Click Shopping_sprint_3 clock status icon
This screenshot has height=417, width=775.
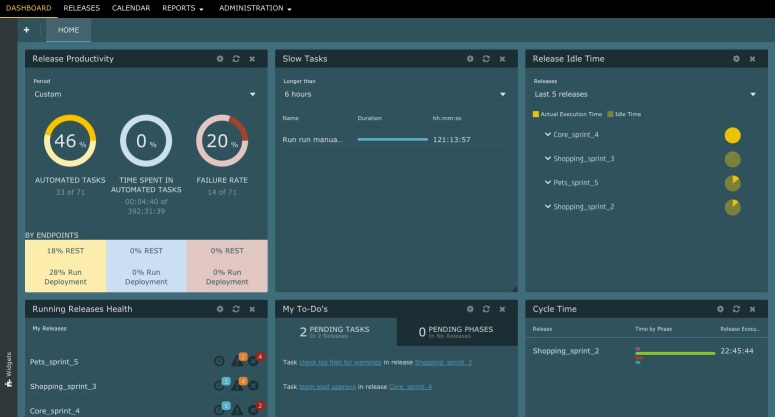220,386
